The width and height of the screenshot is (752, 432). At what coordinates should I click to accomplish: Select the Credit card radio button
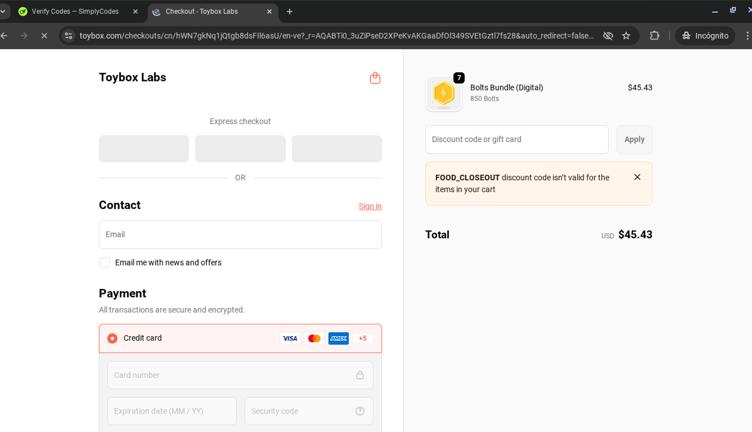pyautogui.click(x=112, y=338)
